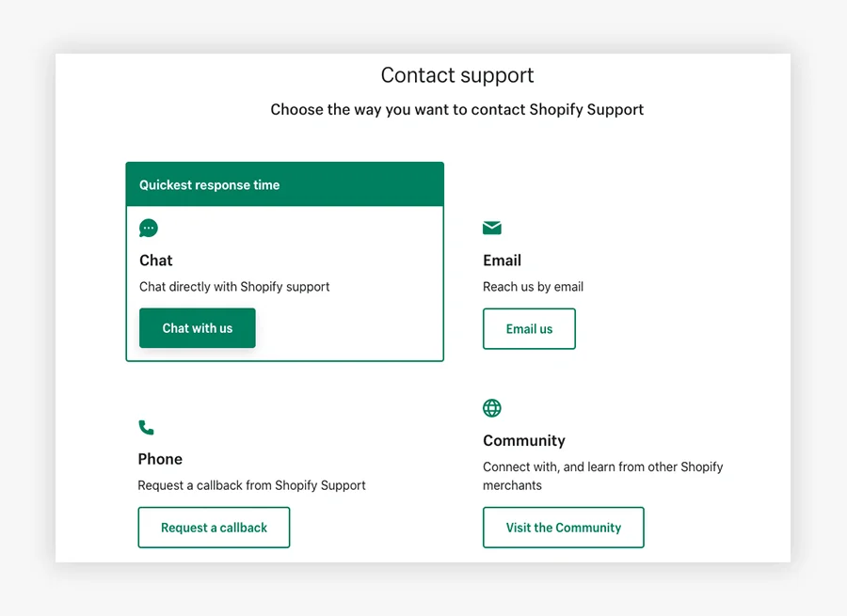Click the envelope icon above Email
Viewport: 847px width, 616px height.
[x=491, y=228]
